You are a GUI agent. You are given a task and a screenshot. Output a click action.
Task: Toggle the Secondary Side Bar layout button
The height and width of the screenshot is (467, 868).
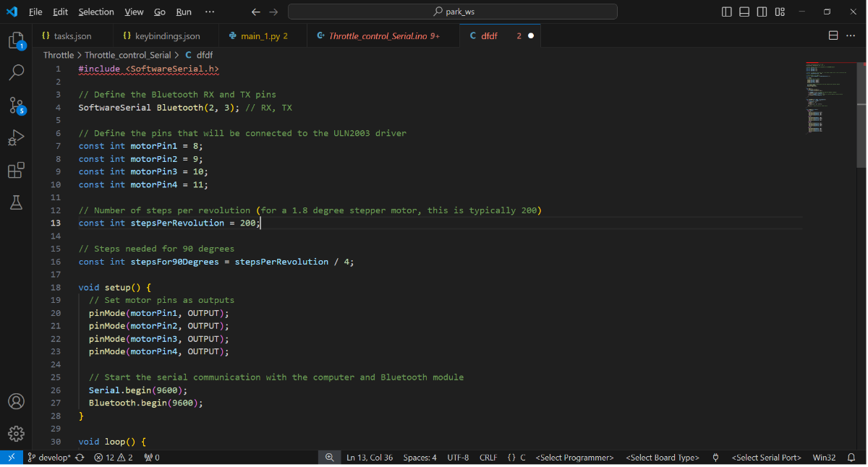762,12
